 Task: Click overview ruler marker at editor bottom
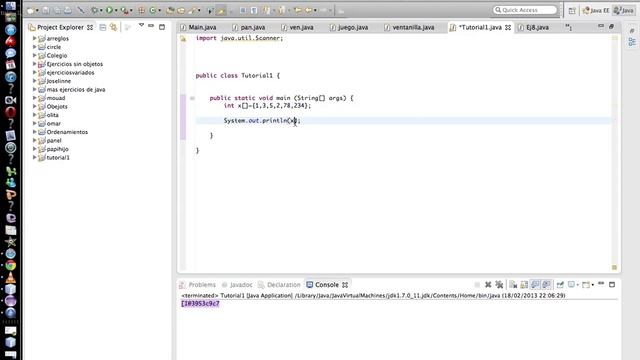[614, 267]
